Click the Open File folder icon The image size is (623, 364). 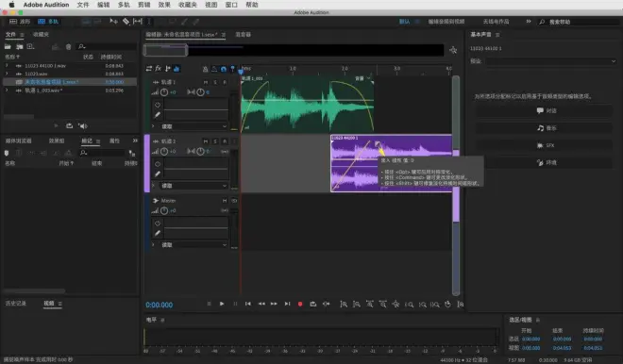point(8,47)
